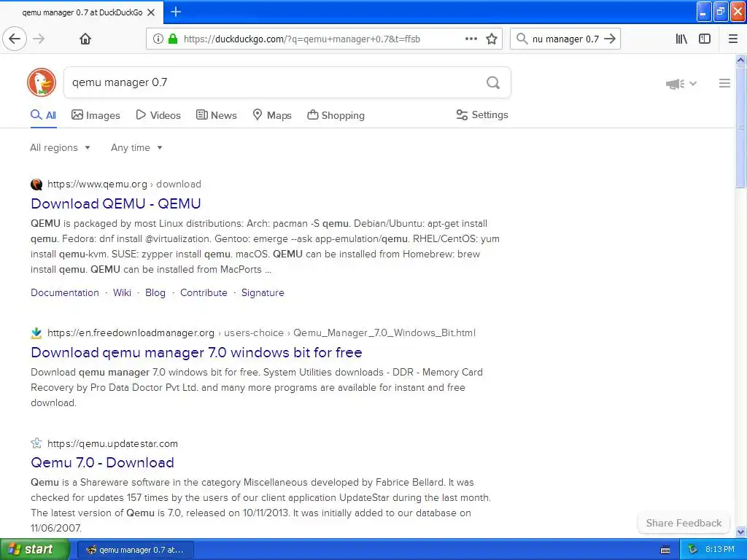The height and width of the screenshot is (560, 747).
Task: Click the qemu.org favicon
Action: (36, 184)
